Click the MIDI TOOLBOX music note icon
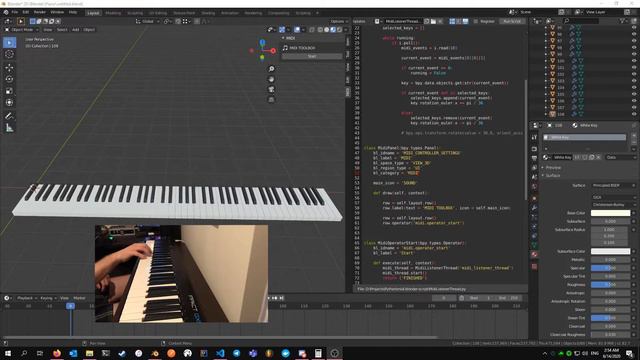Screen dimensions: 640x360 285,48
